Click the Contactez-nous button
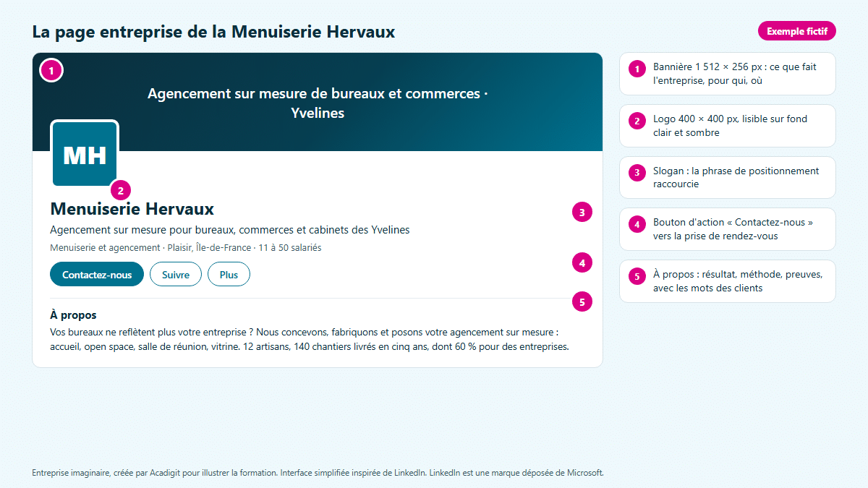Viewport: 868px width, 488px height. coord(97,275)
